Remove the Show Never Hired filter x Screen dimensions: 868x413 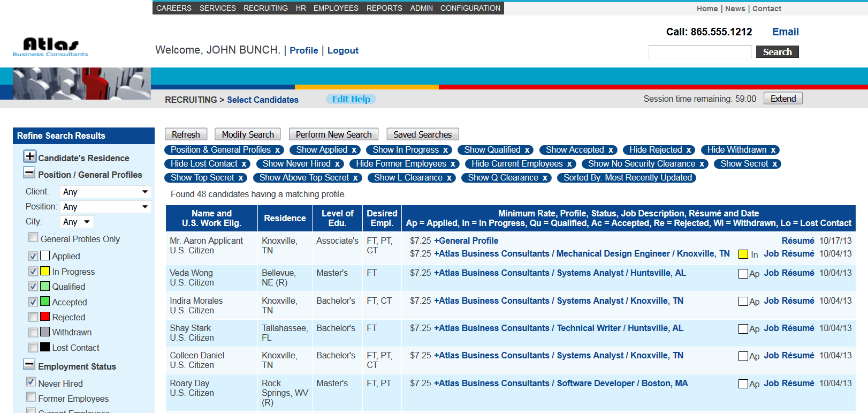coord(337,164)
